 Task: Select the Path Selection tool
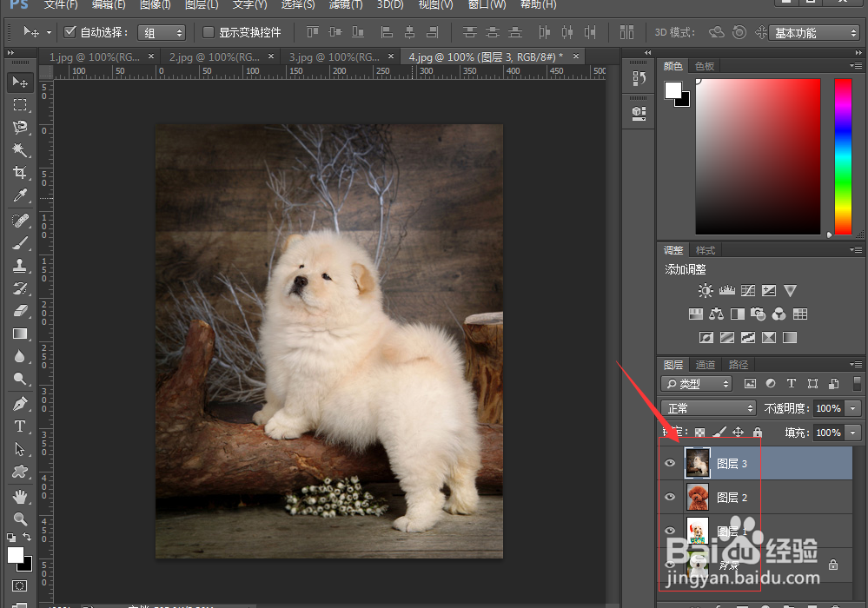(x=20, y=449)
